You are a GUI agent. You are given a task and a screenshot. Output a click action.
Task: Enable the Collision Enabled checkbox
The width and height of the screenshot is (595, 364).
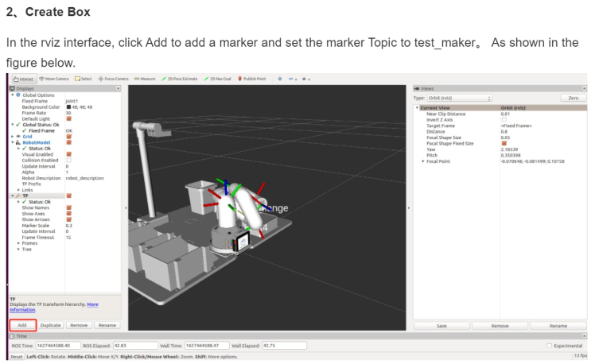click(x=68, y=160)
